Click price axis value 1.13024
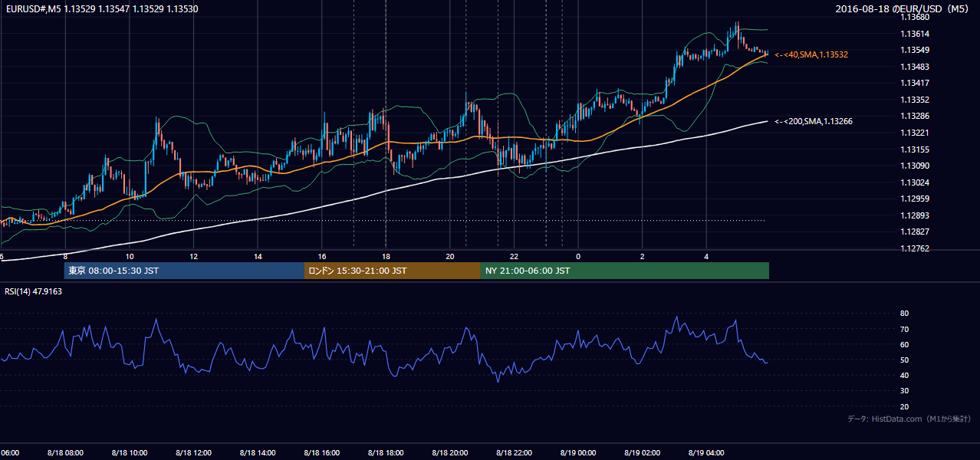This screenshot has height=460, width=980. tap(915, 182)
